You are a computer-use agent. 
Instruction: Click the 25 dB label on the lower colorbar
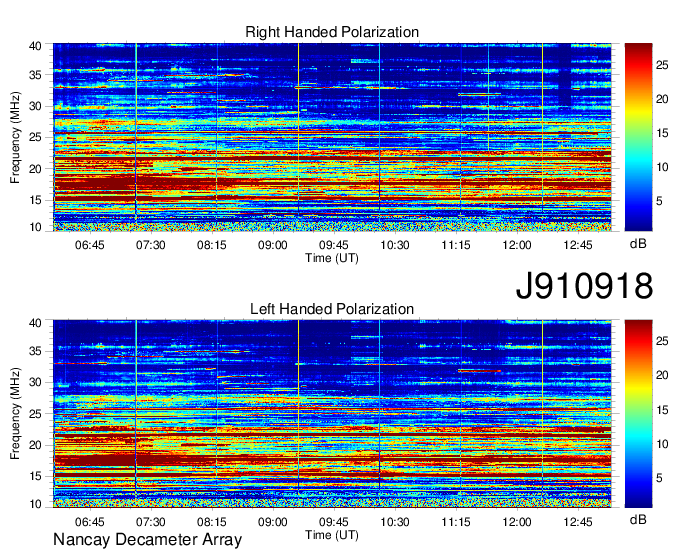point(662,342)
